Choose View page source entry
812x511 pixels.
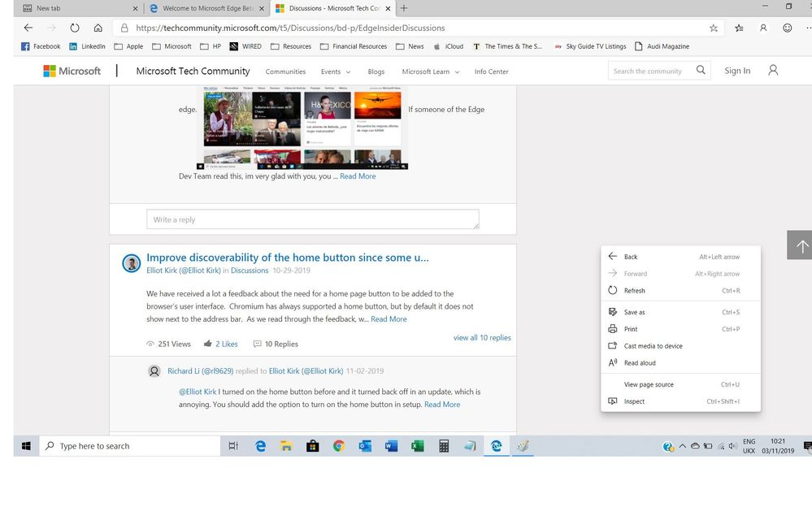(x=680, y=385)
